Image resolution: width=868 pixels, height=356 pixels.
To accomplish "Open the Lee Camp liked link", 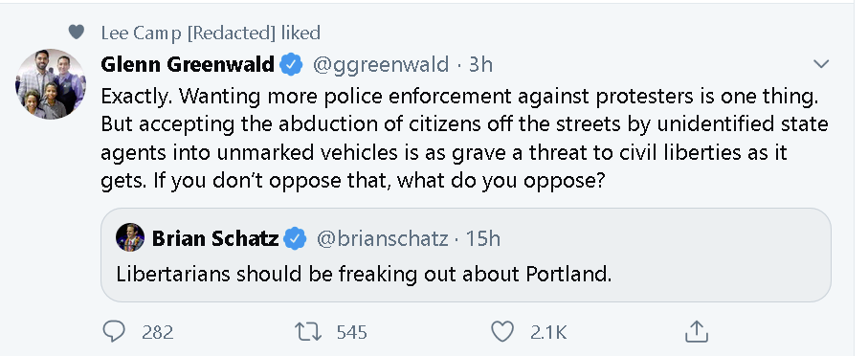I will (211, 33).
